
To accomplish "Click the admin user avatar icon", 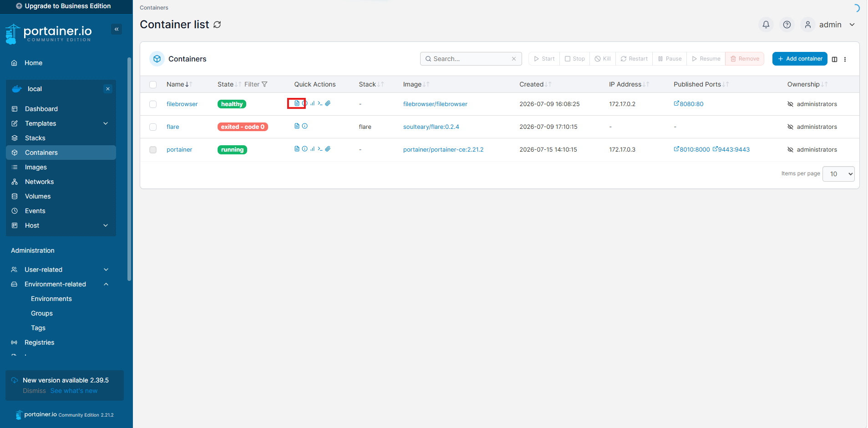I will point(808,25).
